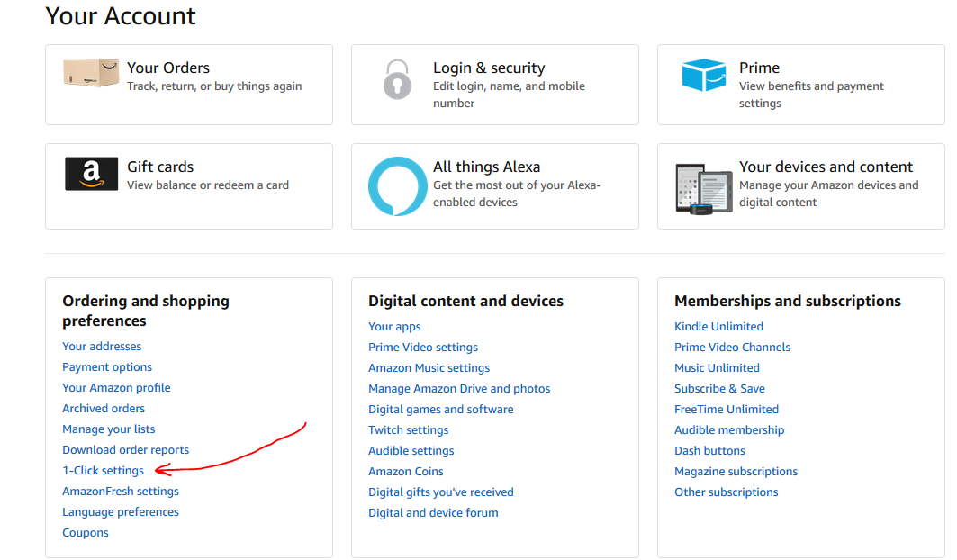This screenshot has height=560, width=957.
Task: Open Language preferences link
Action: pos(121,512)
